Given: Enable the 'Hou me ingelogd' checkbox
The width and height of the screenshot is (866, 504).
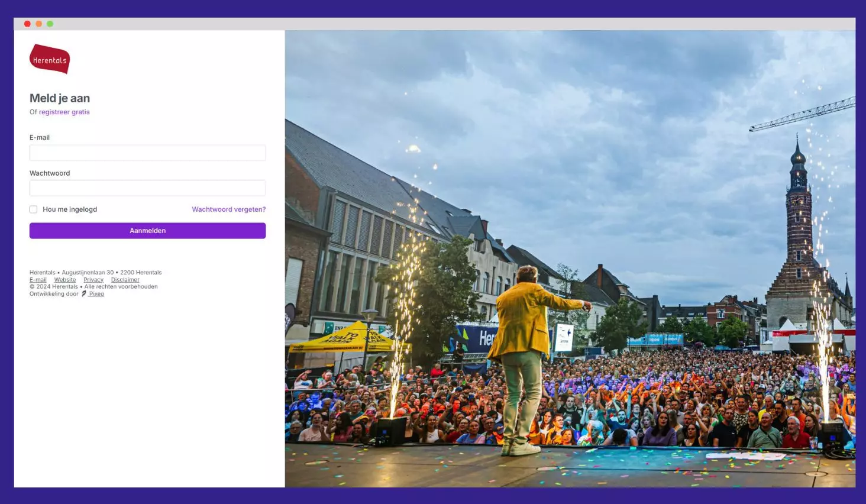Looking at the screenshot, I should pyautogui.click(x=34, y=209).
